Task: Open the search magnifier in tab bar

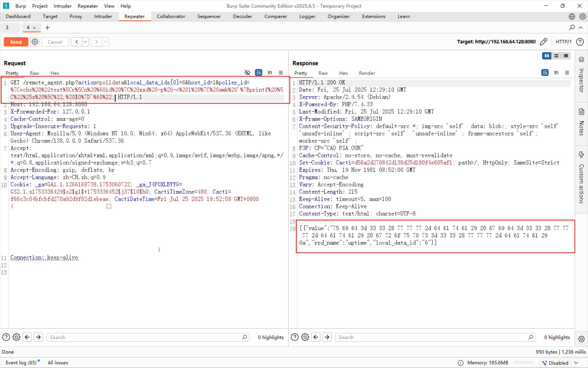Action: tap(572, 28)
